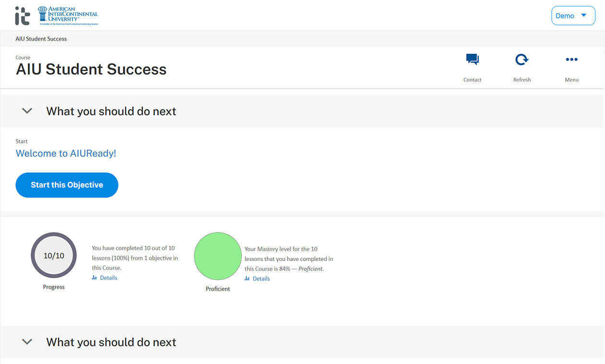The height and width of the screenshot is (364, 605).
Task: Open the Demo user dropdown
Action: [x=573, y=16]
